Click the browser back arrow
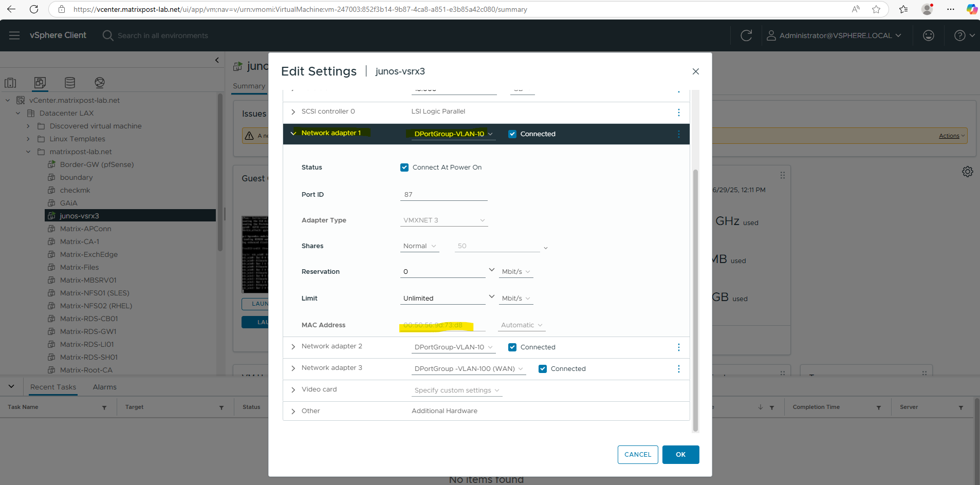Screen dimensions: 980x485 (x=11, y=9)
